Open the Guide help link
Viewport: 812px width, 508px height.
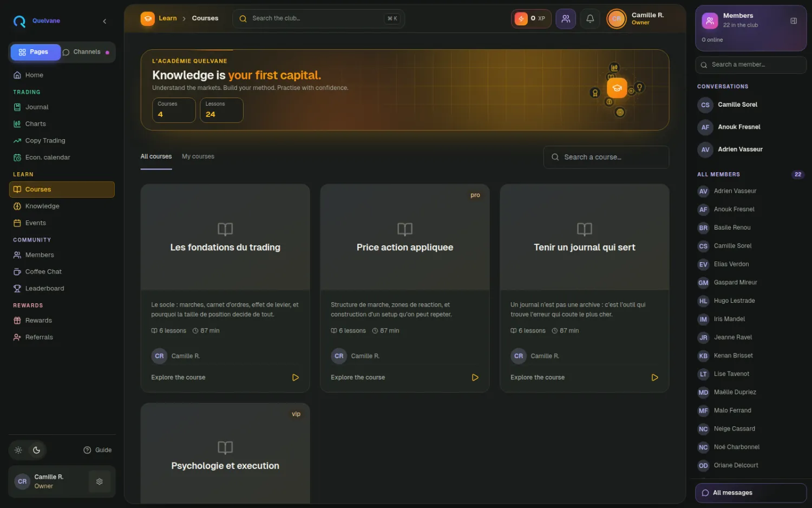pyautogui.click(x=97, y=450)
